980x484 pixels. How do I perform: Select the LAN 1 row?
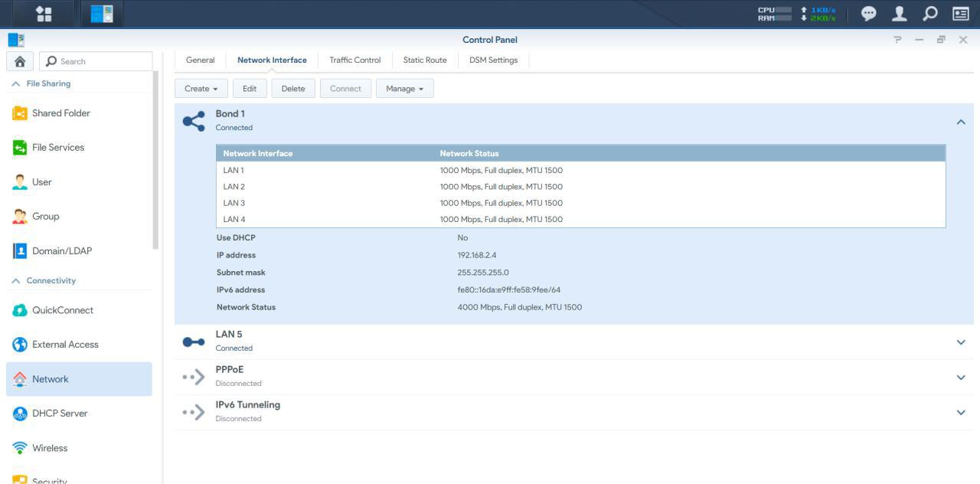point(581,170)
